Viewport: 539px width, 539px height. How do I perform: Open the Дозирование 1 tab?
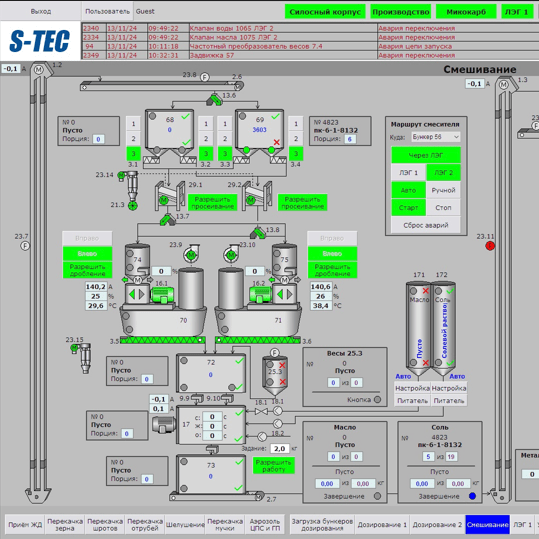point(382,525)
